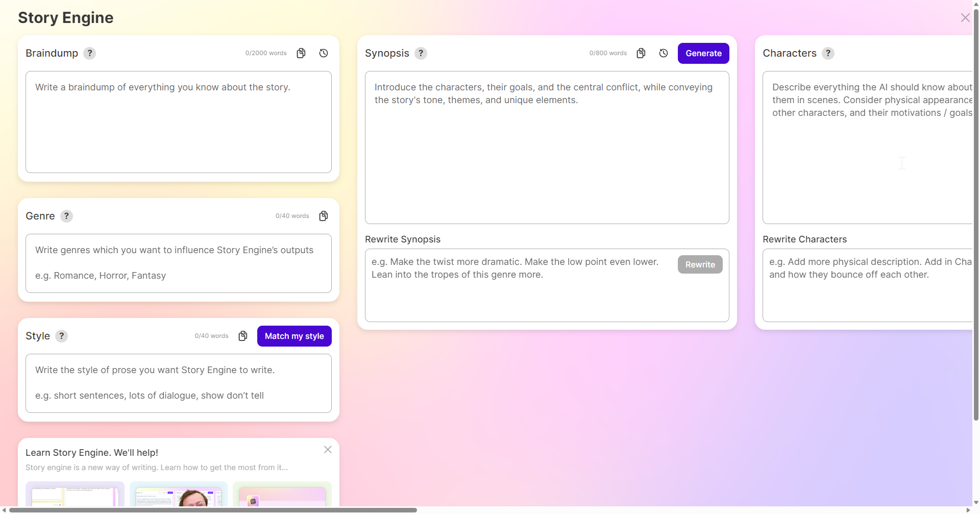Click the Style '0/40 words' counter
Image resolution: width=980 pixels, height=514 pixels.
pos(211,336)
